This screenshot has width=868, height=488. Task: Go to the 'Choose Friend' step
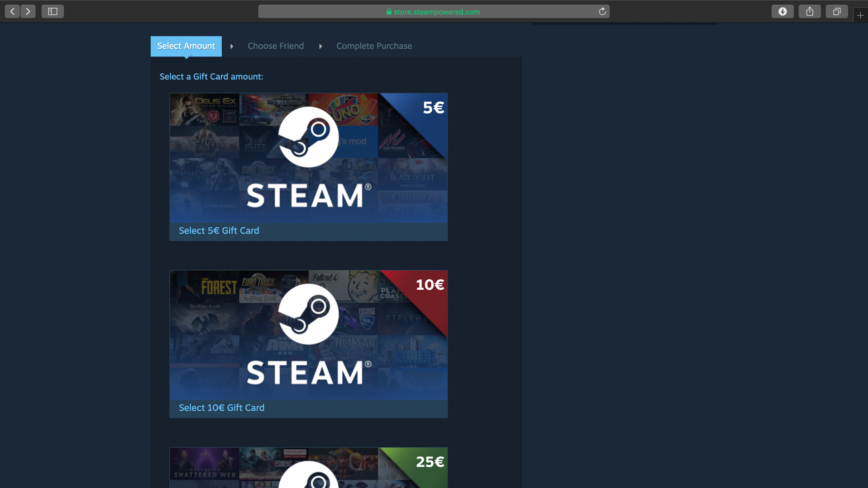[x=275, y=46]
